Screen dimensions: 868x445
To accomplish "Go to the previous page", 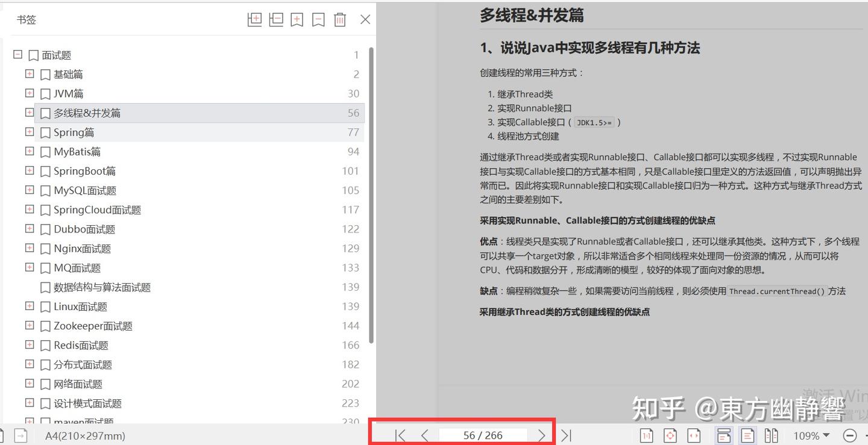I will [x=425, y=435].
